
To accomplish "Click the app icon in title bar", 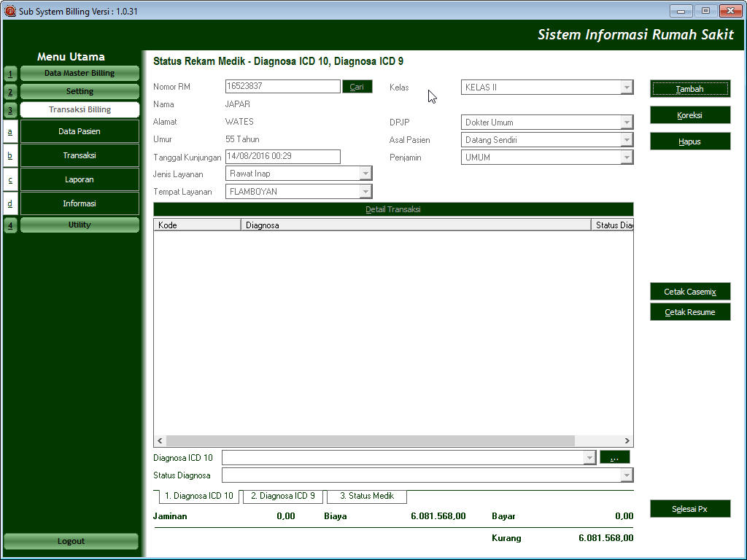I will (x=9, y=10).
